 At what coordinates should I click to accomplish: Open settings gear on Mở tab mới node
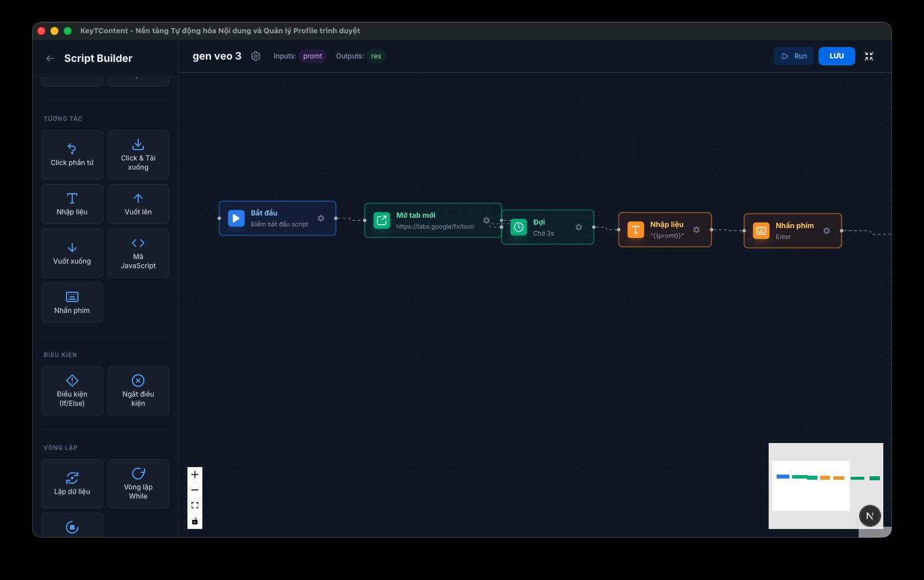[486, 221]
